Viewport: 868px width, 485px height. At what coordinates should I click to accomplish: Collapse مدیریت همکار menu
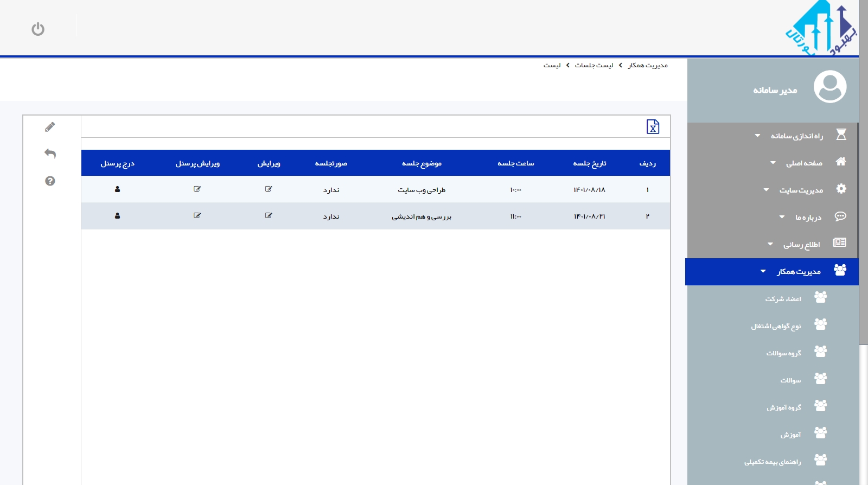tap(798, 272)
